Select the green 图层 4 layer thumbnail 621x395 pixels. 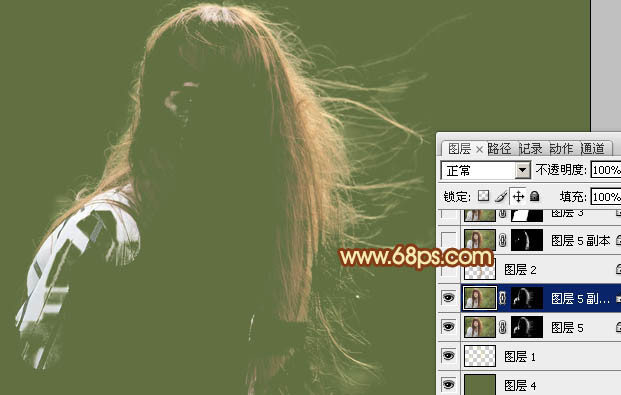pyautogui.click(x=480, y=385)
